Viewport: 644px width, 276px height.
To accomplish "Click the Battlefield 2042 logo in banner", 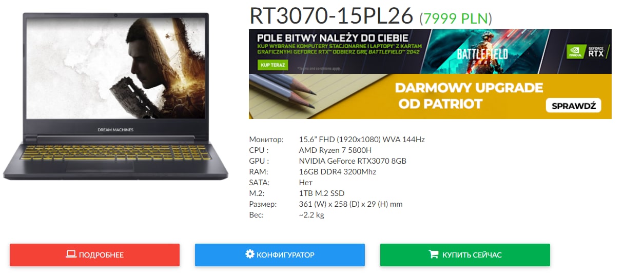I will click(482, 55).
